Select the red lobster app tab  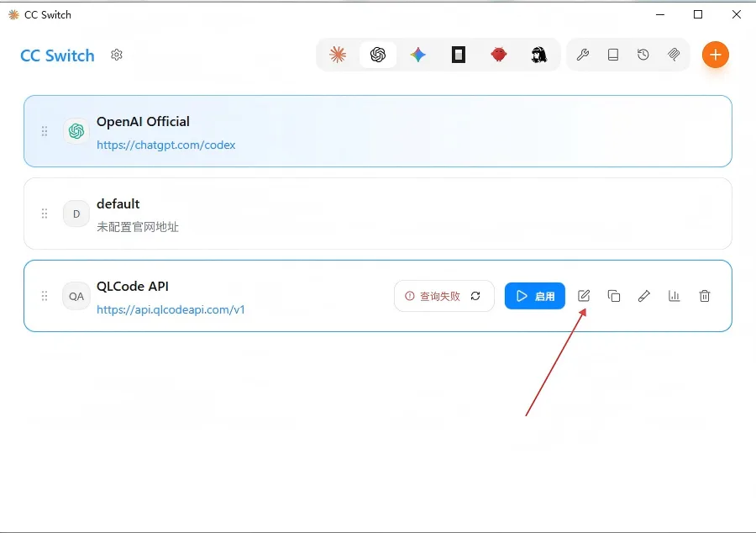tap(498, 55)
